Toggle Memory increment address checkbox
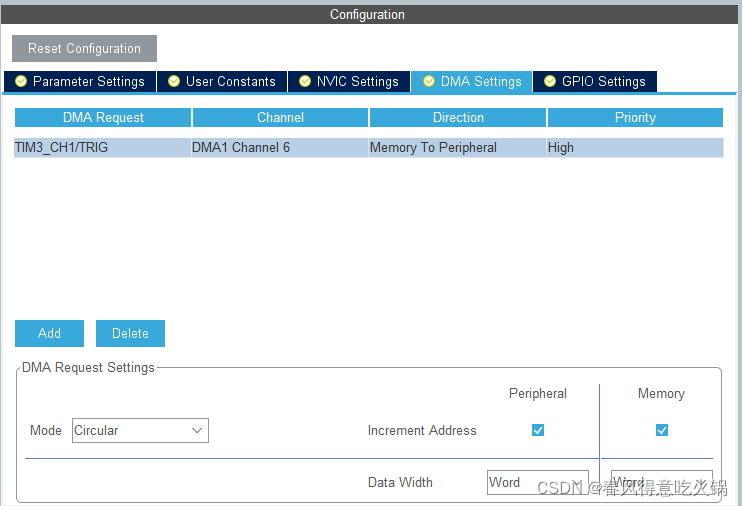The height and width of the screenshot is (506, 742). click(662, 430)
